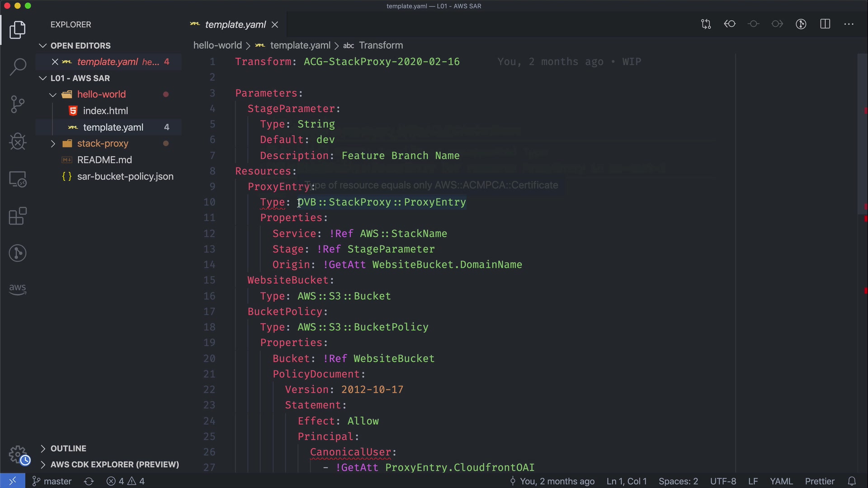
Task: Click the master branch indicator
Action: [52, 481]
